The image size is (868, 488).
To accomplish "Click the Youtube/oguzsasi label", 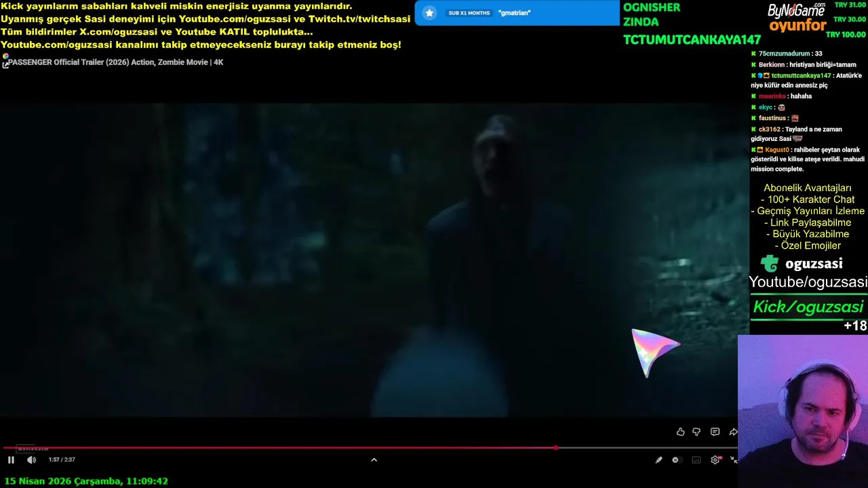I will click(808, 282).
